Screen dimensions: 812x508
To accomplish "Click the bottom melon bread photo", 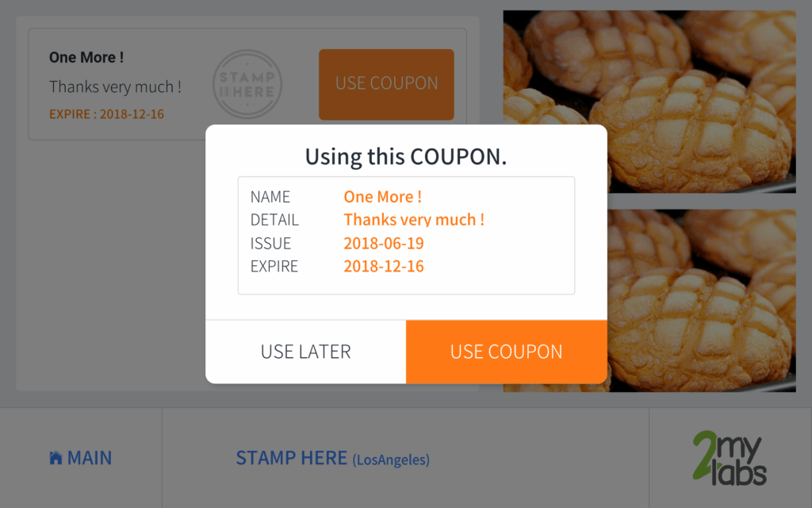I will 701,301.
